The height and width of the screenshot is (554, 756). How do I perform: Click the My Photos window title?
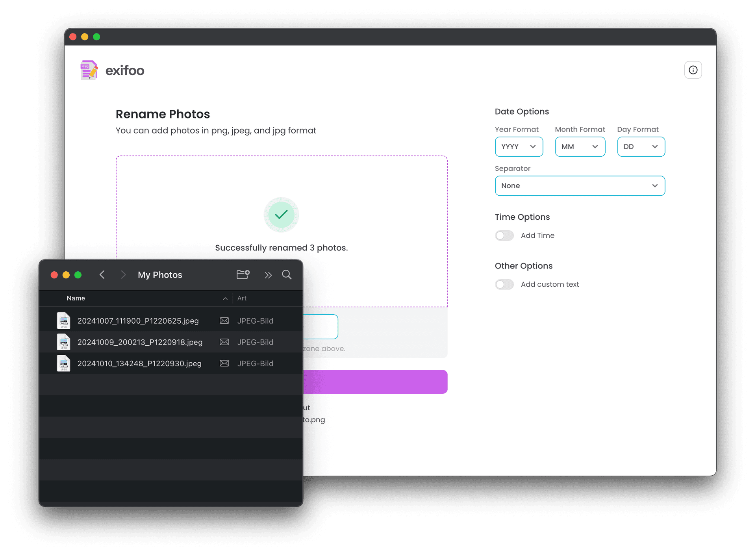tap(159, 274)
